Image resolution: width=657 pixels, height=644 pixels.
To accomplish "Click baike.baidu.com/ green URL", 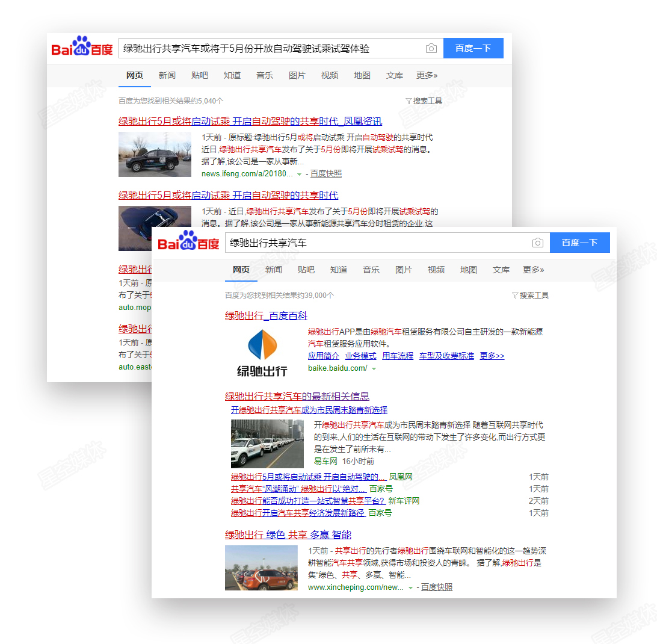I will click(x=338, y=368).
